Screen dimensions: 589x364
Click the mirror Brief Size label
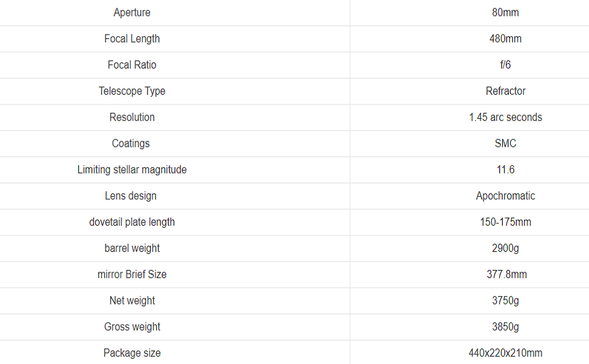pos(132,274)
